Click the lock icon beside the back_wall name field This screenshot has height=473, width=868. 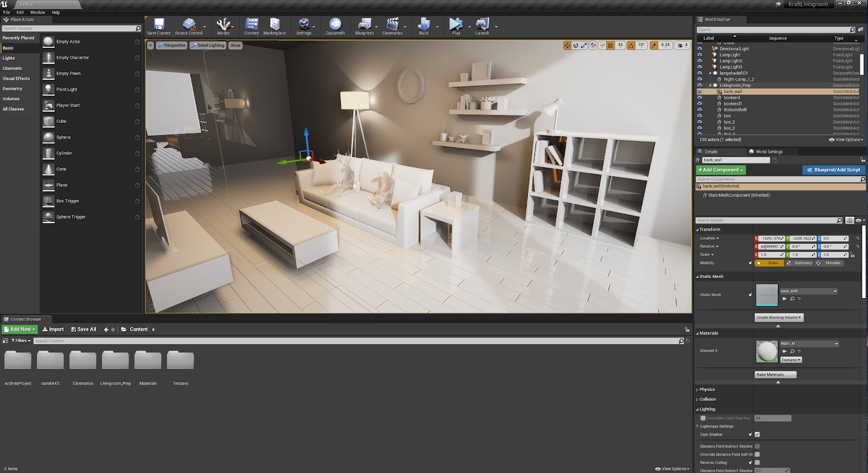(x=863, y=160)
